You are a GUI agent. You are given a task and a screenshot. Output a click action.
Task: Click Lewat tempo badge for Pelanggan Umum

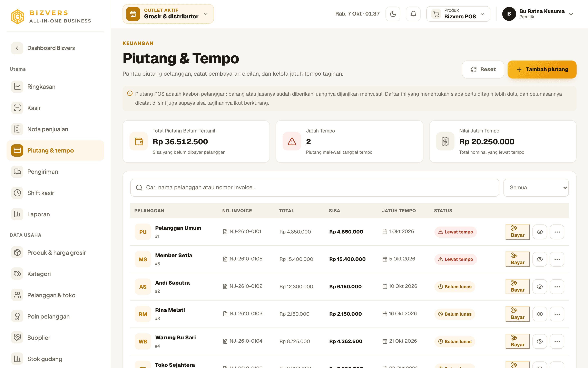(x=455, y=232)
